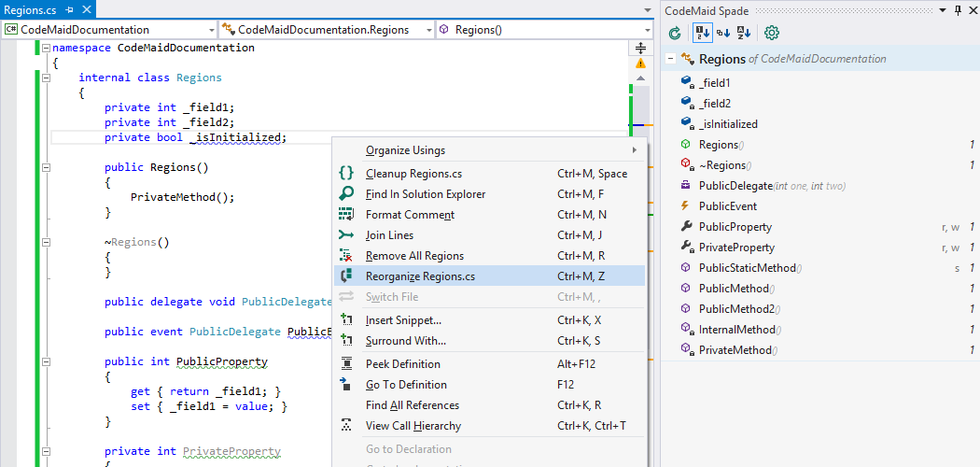This screenshot has width=980, height=467.
Task: Collapse the ~Regions() destructor block
Action: (46, 242)
